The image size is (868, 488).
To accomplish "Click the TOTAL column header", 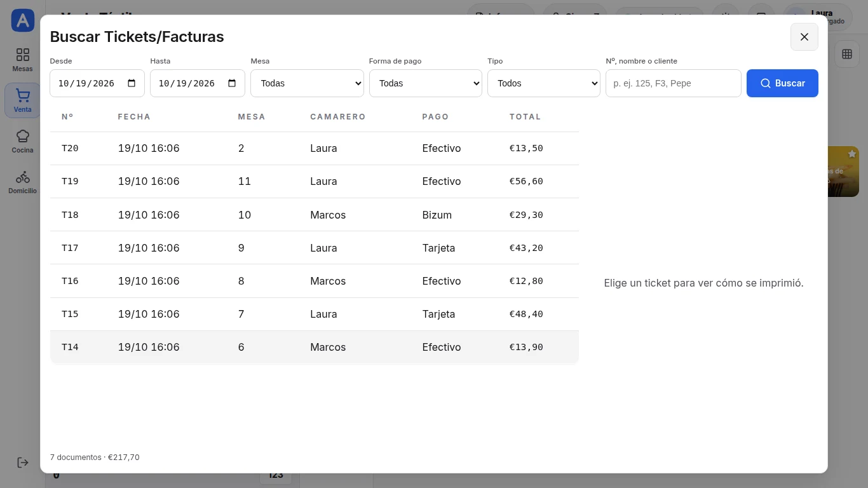I will point(526,117).
